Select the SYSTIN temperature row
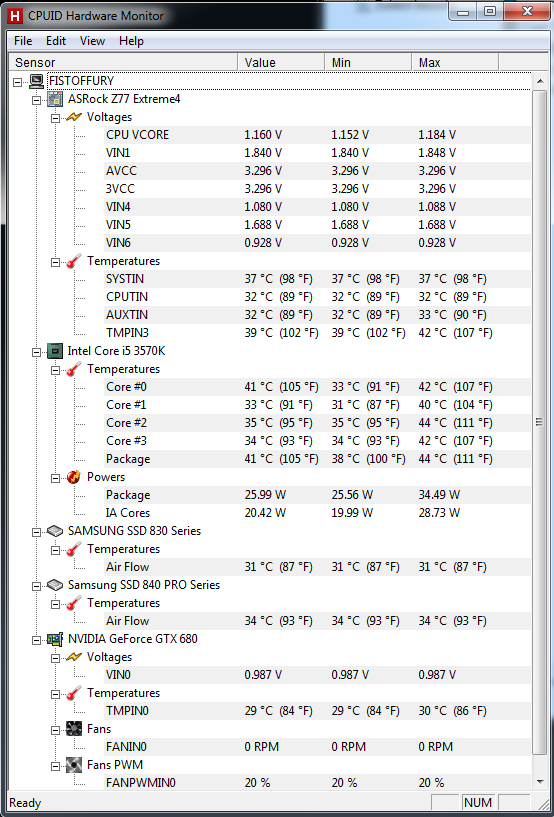The image size is (554, 817). (317, 279)
